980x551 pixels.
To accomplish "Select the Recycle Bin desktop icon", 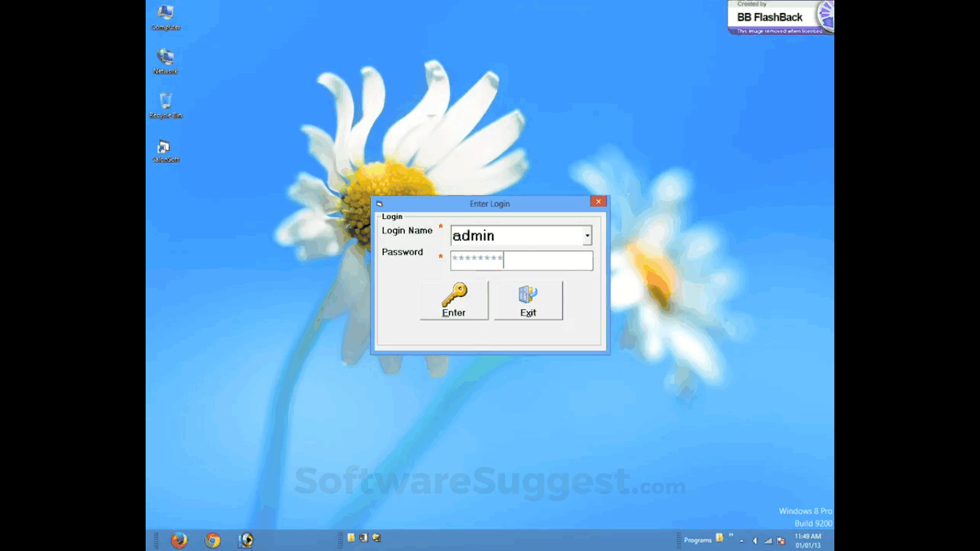I will (166, 105).
